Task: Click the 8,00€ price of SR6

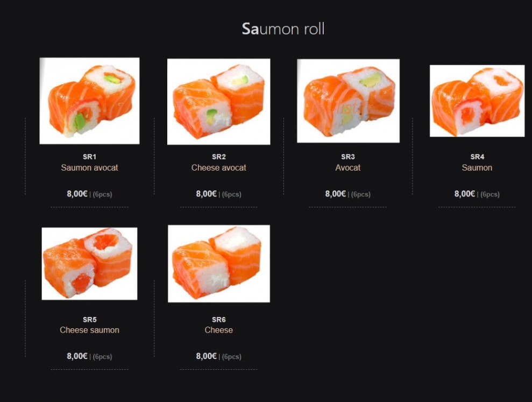Action: tap(206, 356)
